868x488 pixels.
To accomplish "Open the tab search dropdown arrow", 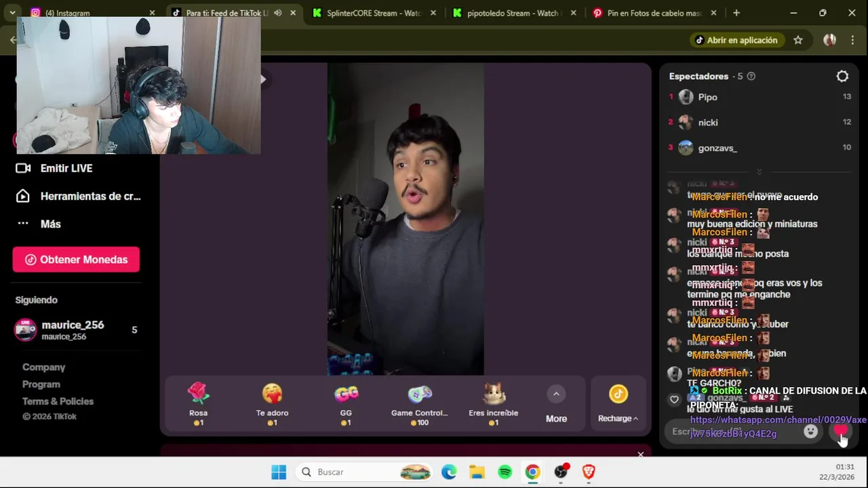I will point(12,13).
